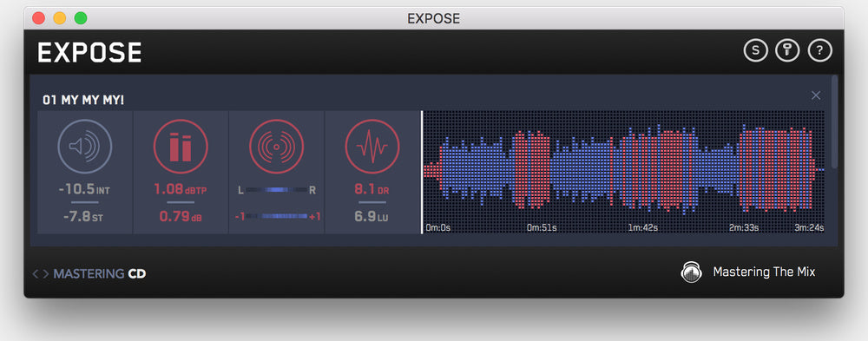Click the 8.1 DR value

pos(372,189)
